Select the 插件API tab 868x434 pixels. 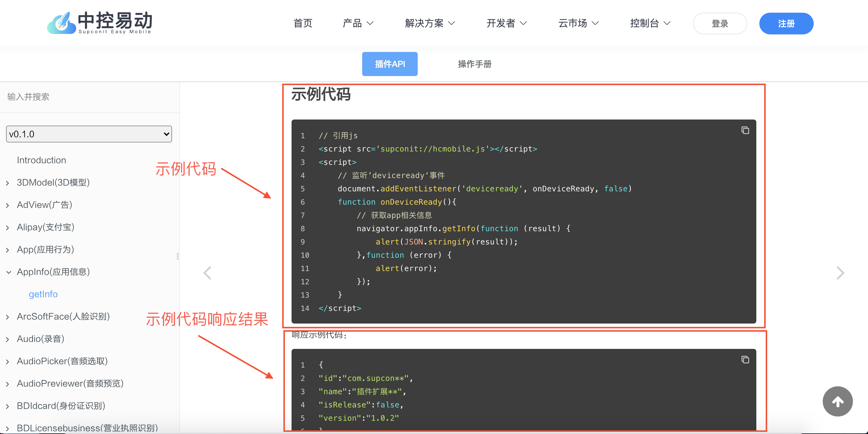(x=390, y=64)
